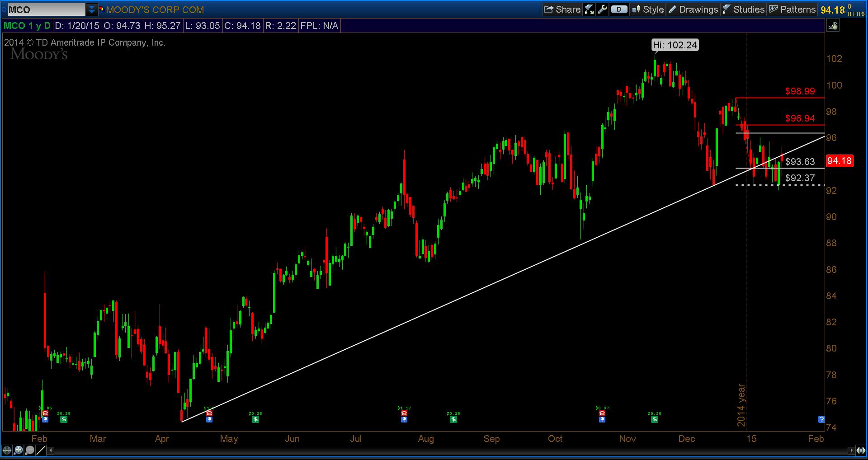Open the D timeframe selector
This screenshot has width=868, height=460.
[619, 9]
